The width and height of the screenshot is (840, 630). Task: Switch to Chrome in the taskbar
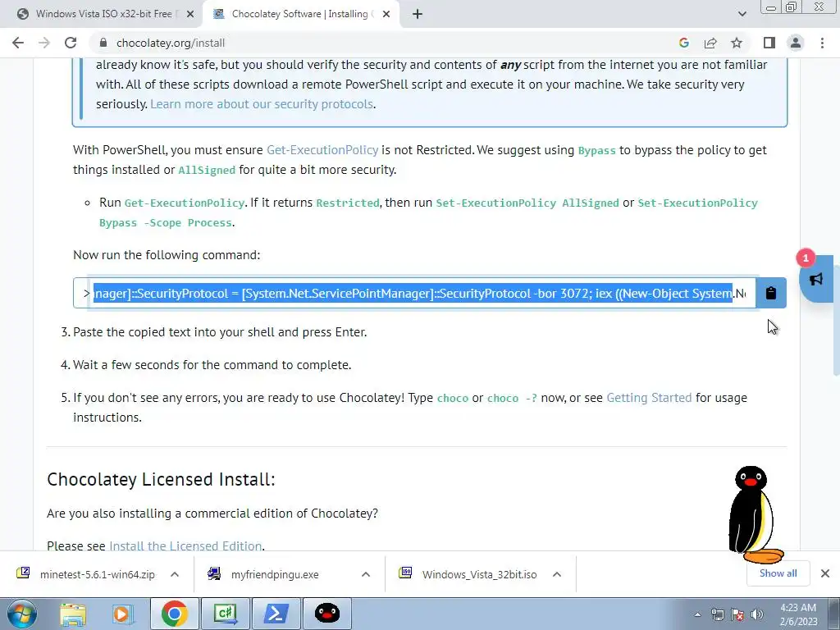(174, 614)
